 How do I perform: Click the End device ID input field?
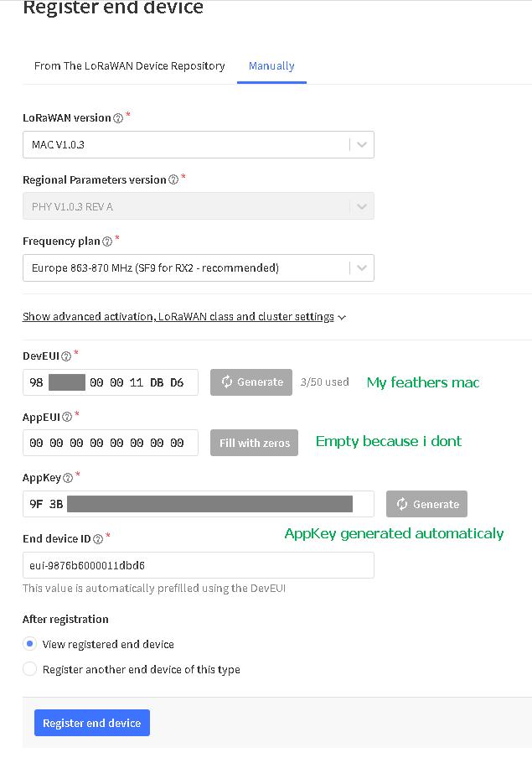click(x=199, y=565)
